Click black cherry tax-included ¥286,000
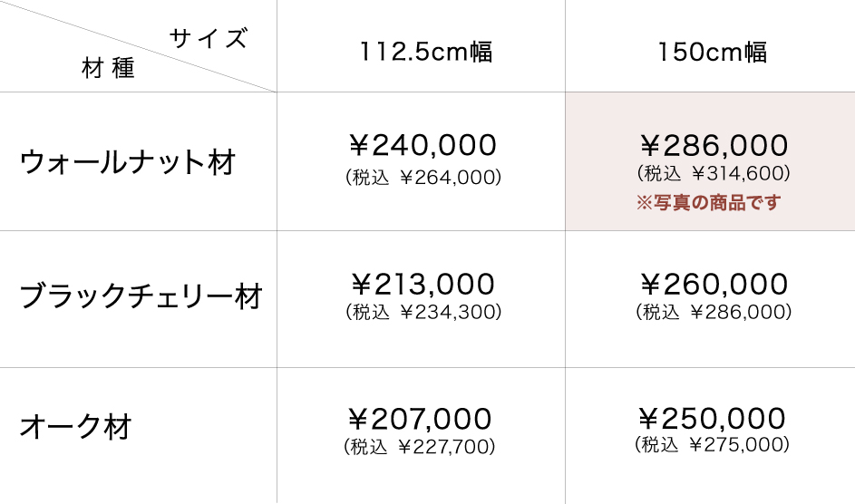The height and width of the screenshot is (504, 855). pyautogui.click(x=714, y=313)
